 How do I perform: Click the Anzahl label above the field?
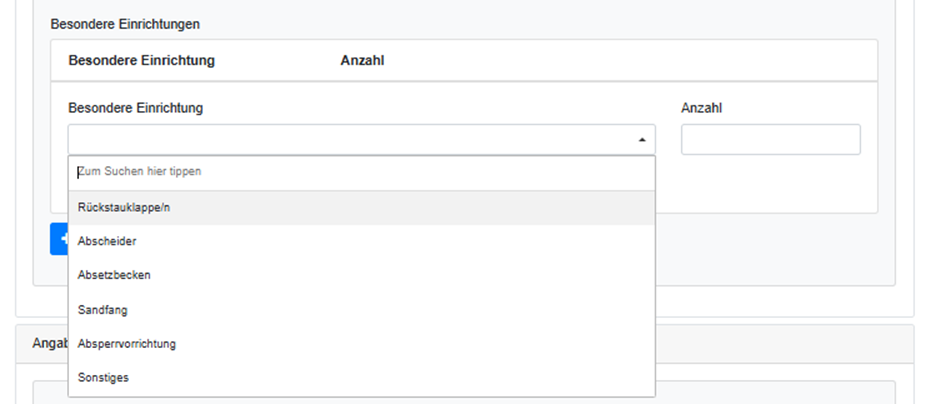click(701, 108)
